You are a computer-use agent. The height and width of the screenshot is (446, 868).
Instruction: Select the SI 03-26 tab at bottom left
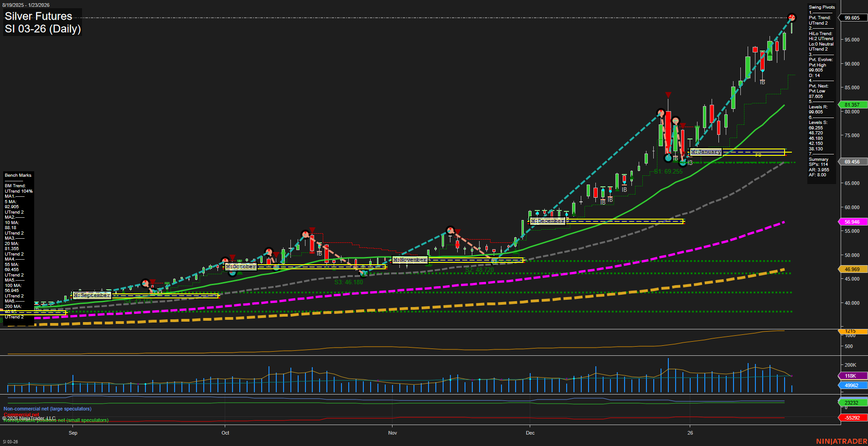(x=11, y=441)
